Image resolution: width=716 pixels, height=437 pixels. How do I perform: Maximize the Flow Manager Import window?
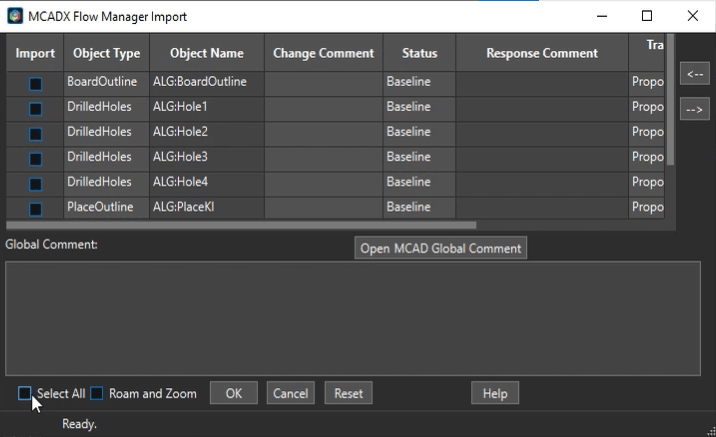point(647,16)
